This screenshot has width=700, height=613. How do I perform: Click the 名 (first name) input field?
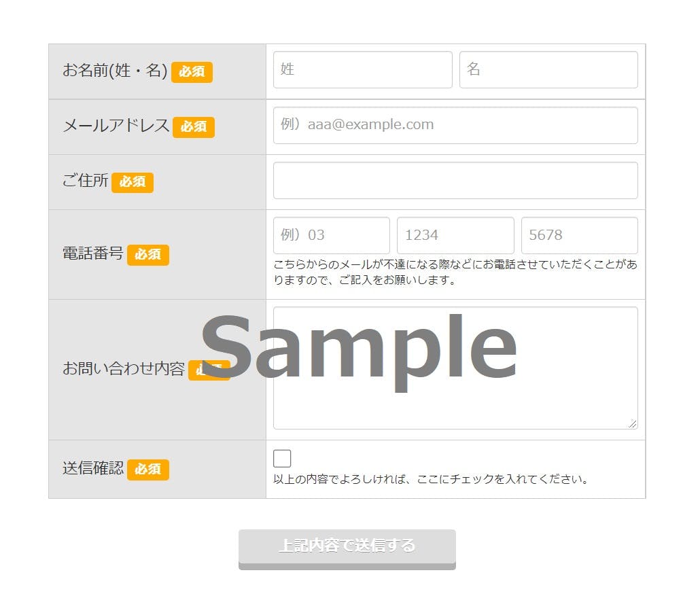click(548, 69)
